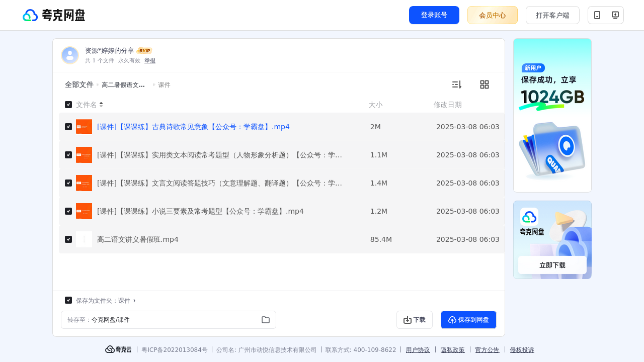Open the 转存至 destination folder selector
Image resolution: width=644 pixels, height=362 pixels.
[169, 320]
